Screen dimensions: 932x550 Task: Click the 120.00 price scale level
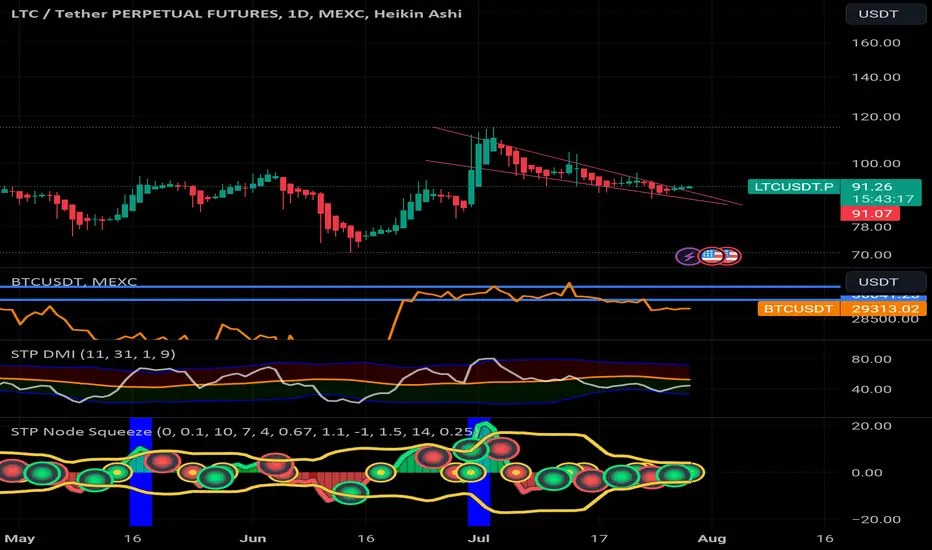tap(876, 117)
